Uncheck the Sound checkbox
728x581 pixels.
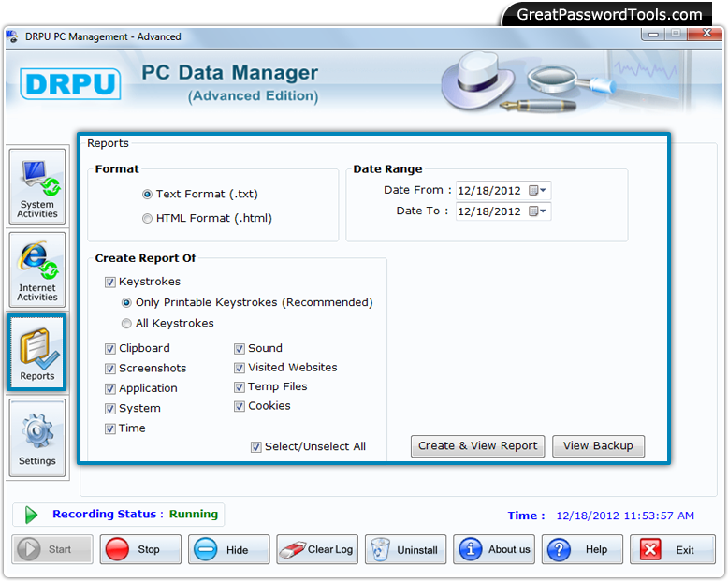[240, 349]
